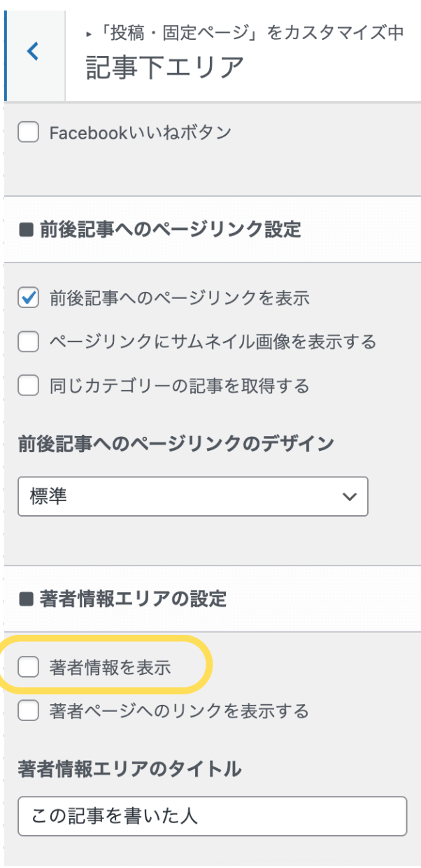Viewport: 421px width, 868px height.
Task: Click the 著者情報エリアのタイトル field label
Action: (x=129, y=769)
